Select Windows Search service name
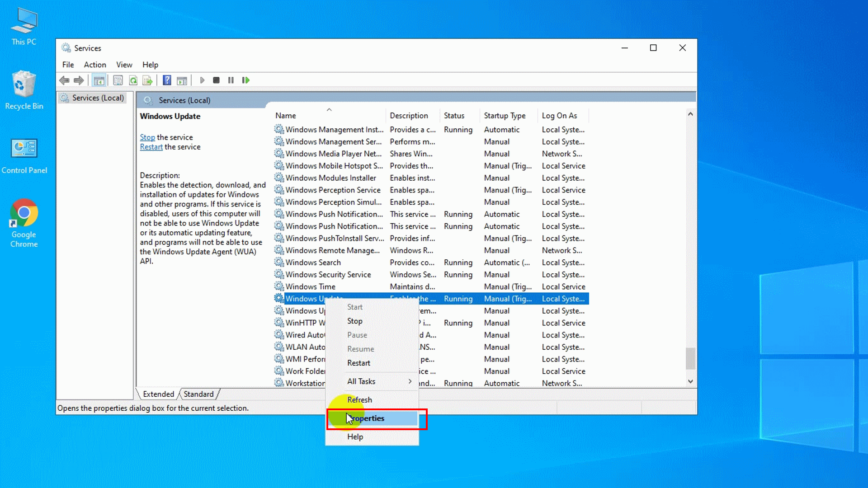Screen dimensions: 868x488 pyautogui.click(x=313, y=263)
